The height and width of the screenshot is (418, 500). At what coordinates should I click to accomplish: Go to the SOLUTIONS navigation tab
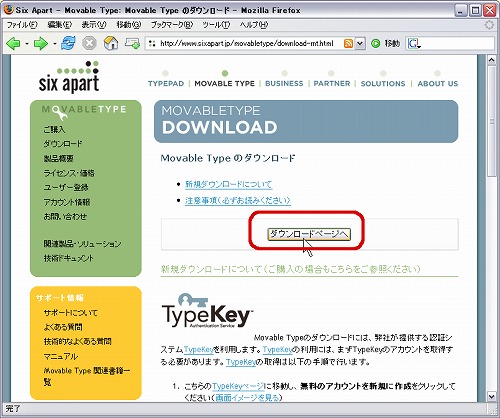383,84
